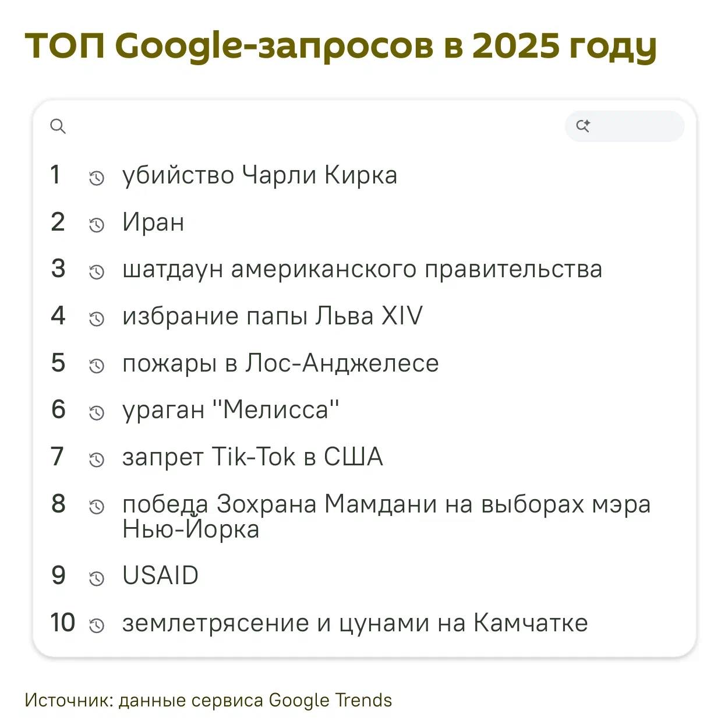Click the AI mode sparkle search icon
The width and height of the screenshot is (728, 728).
click(x=583, y=126)
